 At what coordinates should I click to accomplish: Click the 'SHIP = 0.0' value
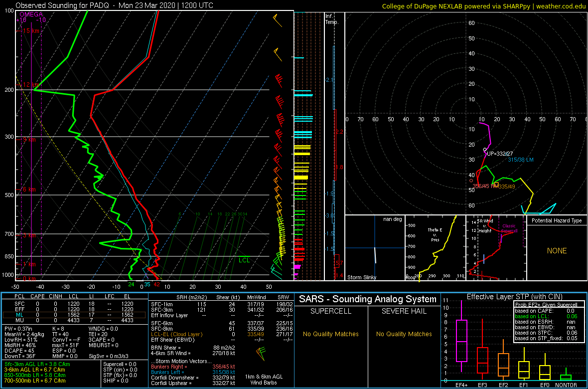pos(116,381)
